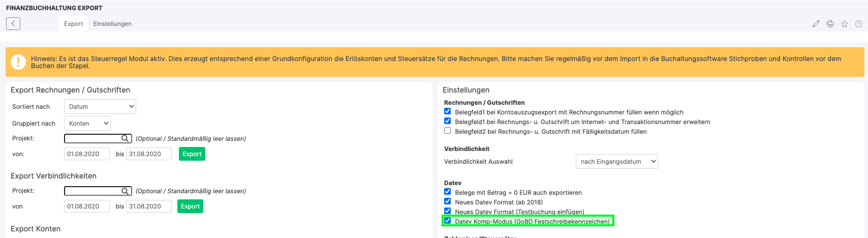Click the Rechnungen von date field

click(87, 154)
